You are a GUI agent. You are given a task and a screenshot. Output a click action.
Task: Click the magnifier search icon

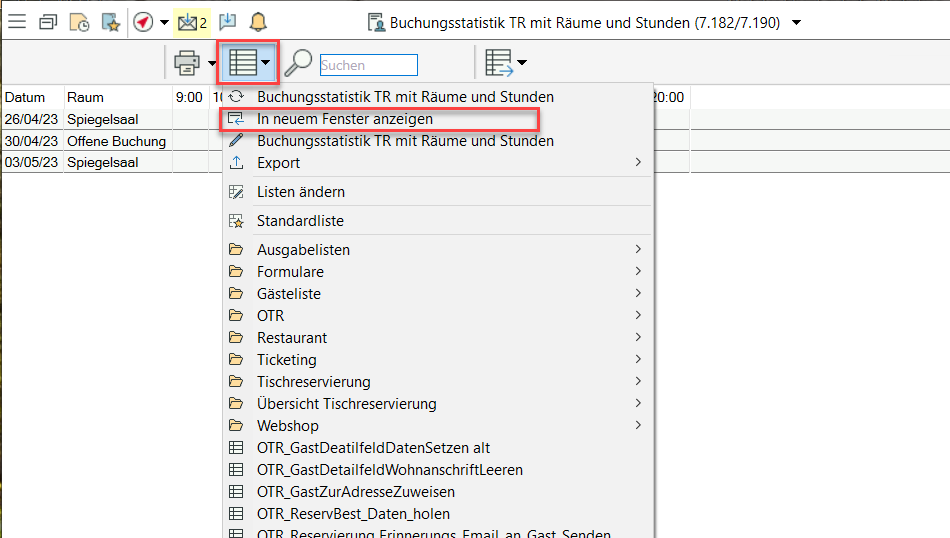(298, 64)
